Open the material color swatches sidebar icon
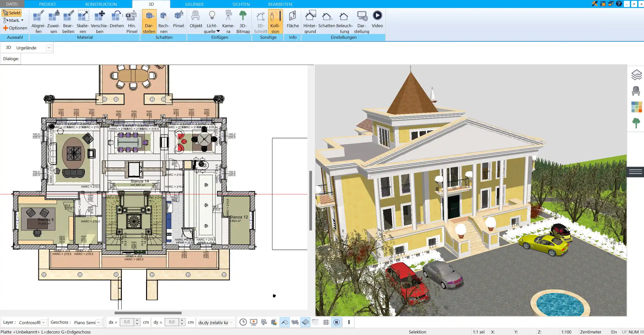644x335 pixels. [636, 107]
